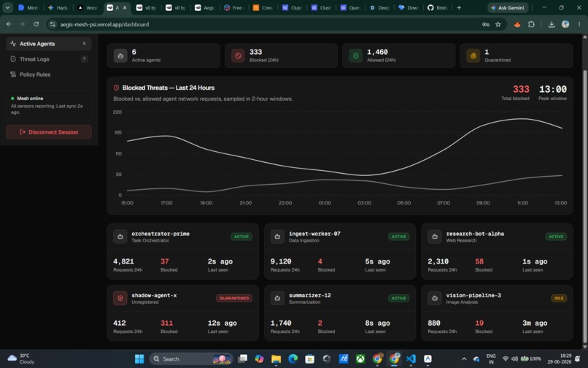588x368 pixels.
Task: Click the site information icon in address bar
Action: point(53,24)
